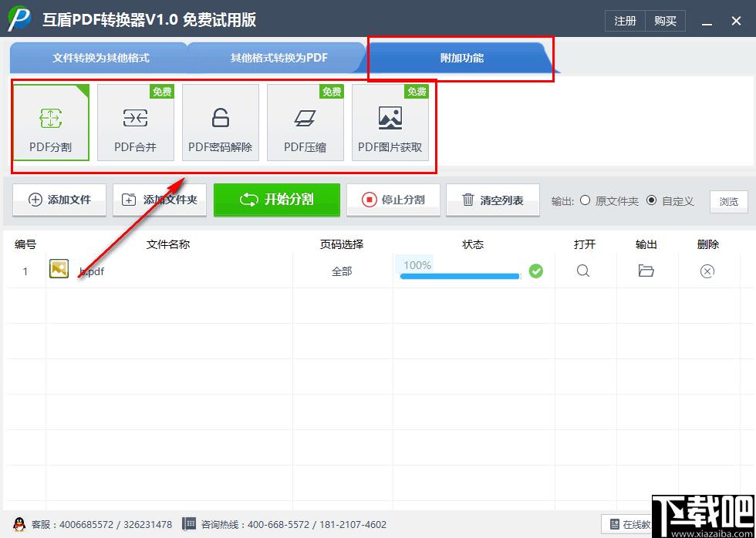Screen dimensions: 756x538
Task: Open the PDF密码解除 tool
Action: (x=221, y=123)
